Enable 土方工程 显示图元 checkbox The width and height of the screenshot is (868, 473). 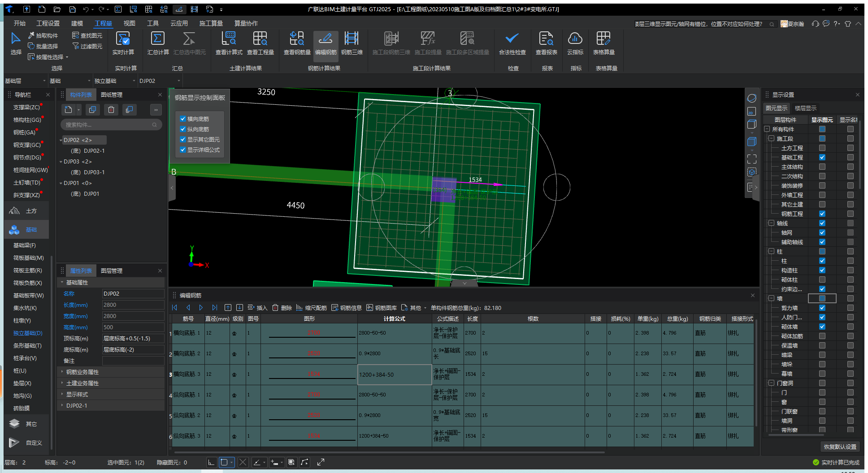822,148
